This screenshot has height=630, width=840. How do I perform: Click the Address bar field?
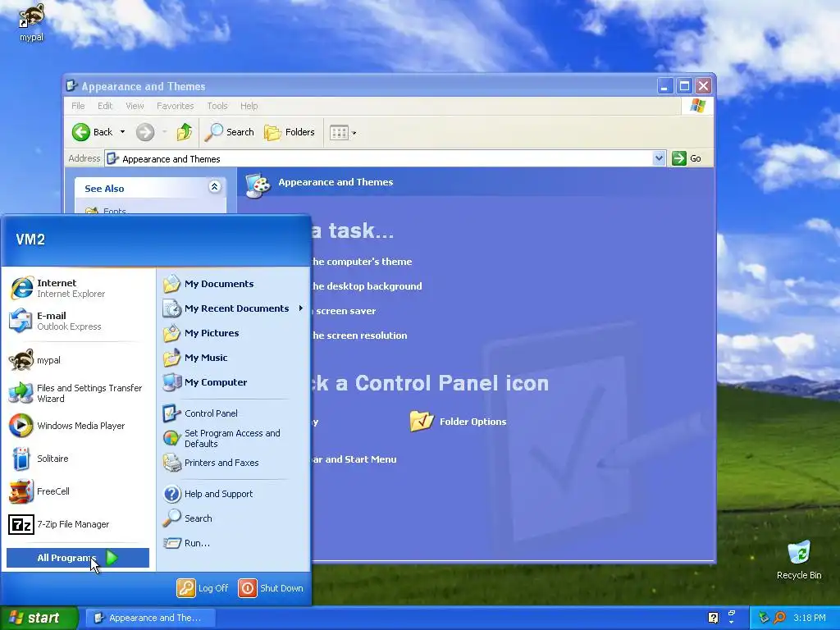tap(379, 158)
